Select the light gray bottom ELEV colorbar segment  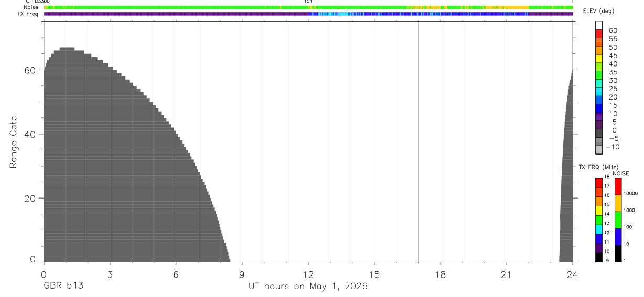599,150
